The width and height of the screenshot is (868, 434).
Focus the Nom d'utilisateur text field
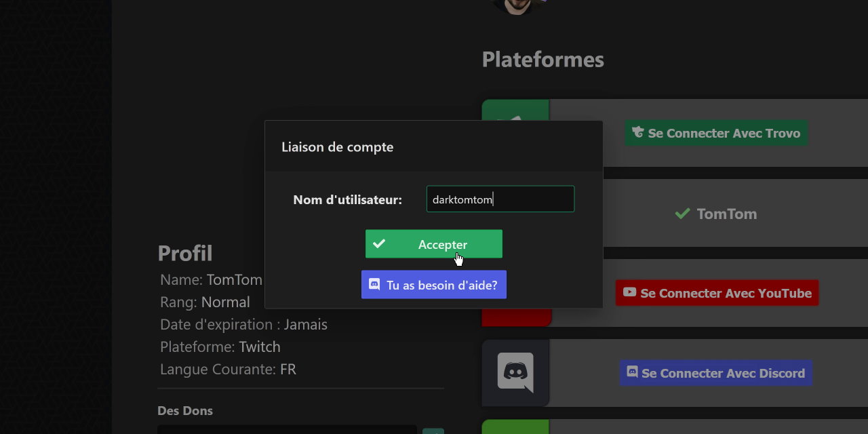click(x=500, y=199)
